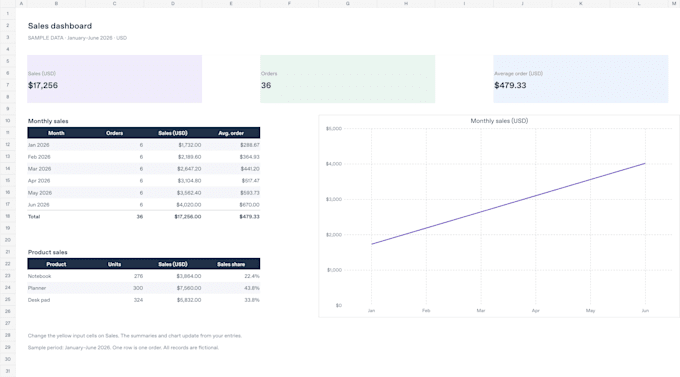This screenshot has height=377, width=680.
Task: Select the $364.93 average order cell
Action: 231,157
